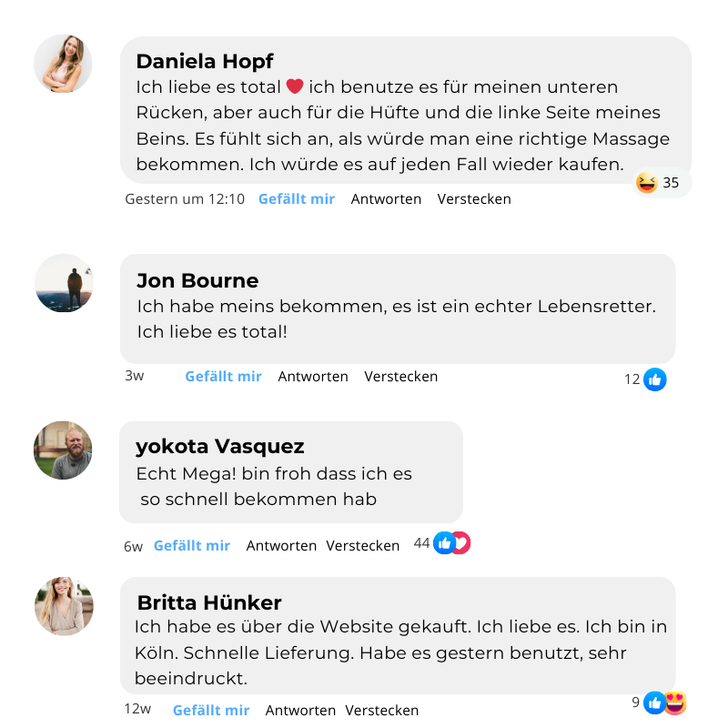Screen dimensions: 728x728
Task: Click the red heart reaction under yokota's comment
Action: 460,543
